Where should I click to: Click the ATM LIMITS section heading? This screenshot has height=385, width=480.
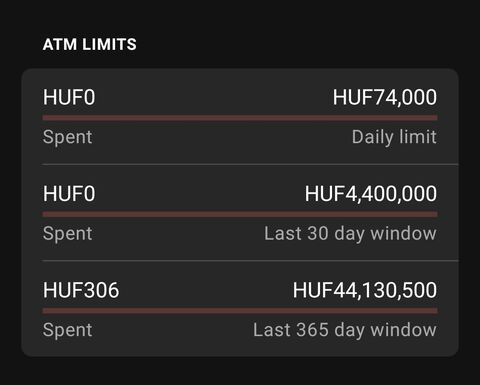pyautogui.click(x=90, y=44)
